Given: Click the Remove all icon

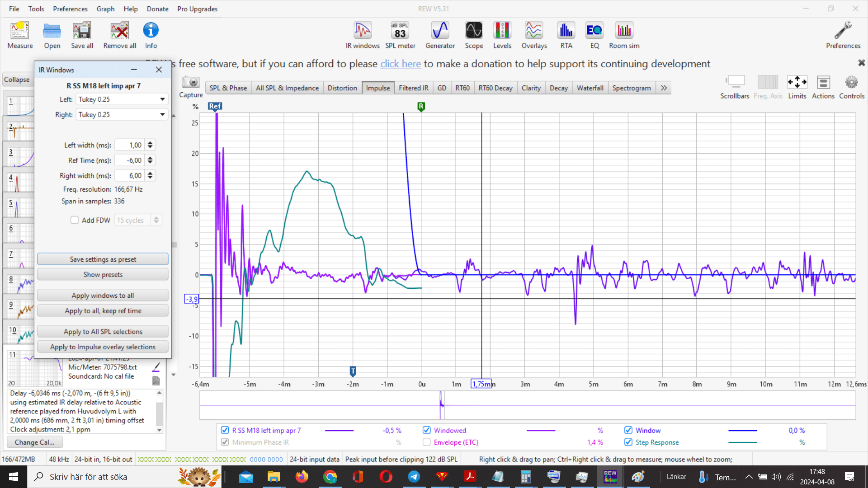Looking at the screenshot, I should point(119,35).
